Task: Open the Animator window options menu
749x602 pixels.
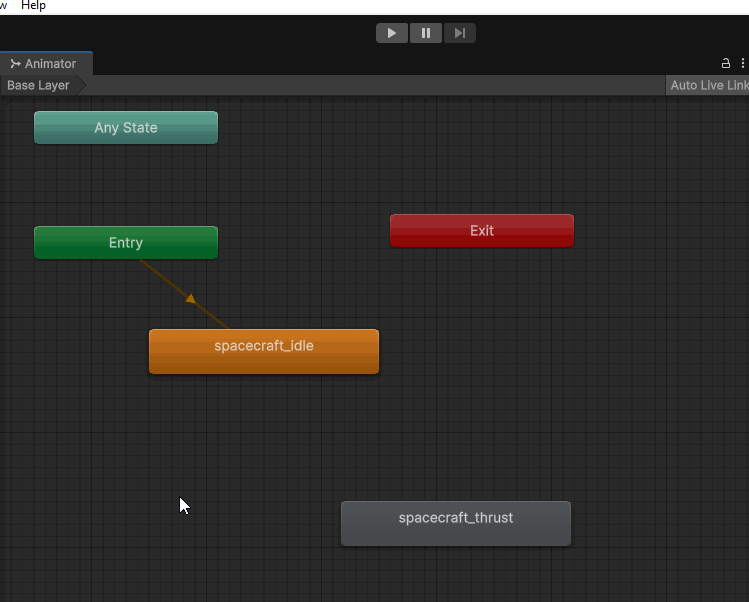Action: pos(742,63)
